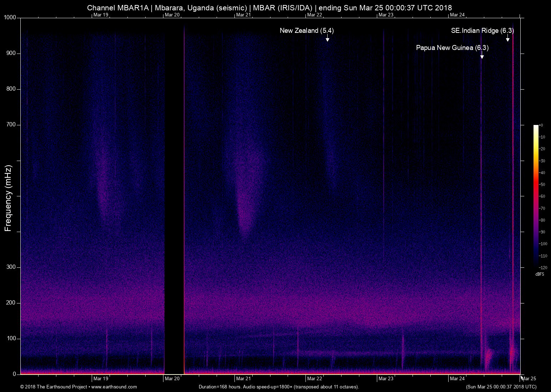Screen dimensions: 551x392
Task: Select the New Zealand (5.4) earthquake label
Action: coord(307,31)
